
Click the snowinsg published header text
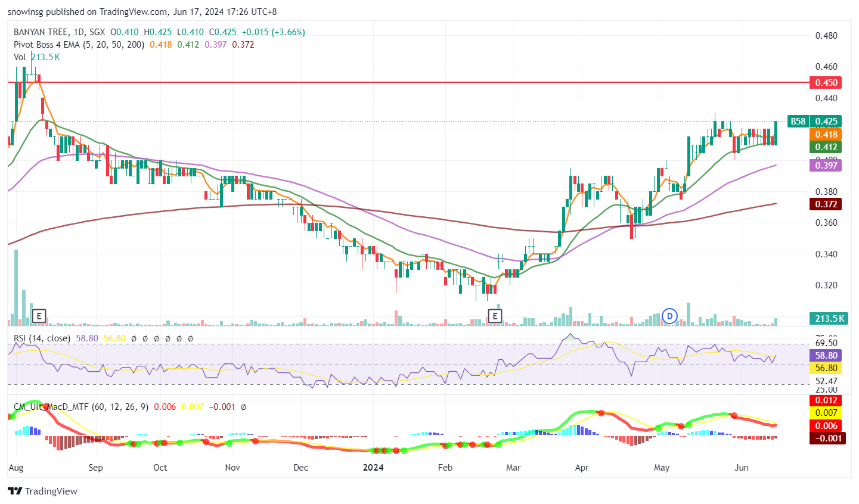pos(142,11)
